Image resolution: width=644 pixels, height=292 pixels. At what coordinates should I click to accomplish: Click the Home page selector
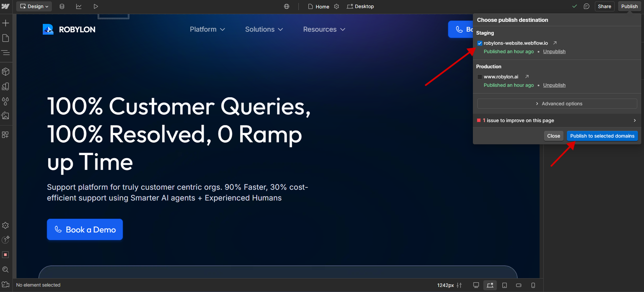(x=319, y=6)
